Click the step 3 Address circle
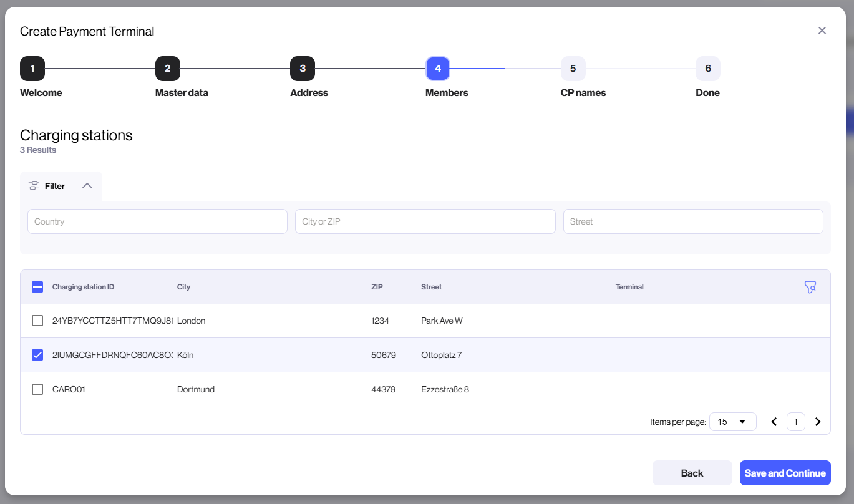Screen dimensions: 854x504 tap(303, 69)
